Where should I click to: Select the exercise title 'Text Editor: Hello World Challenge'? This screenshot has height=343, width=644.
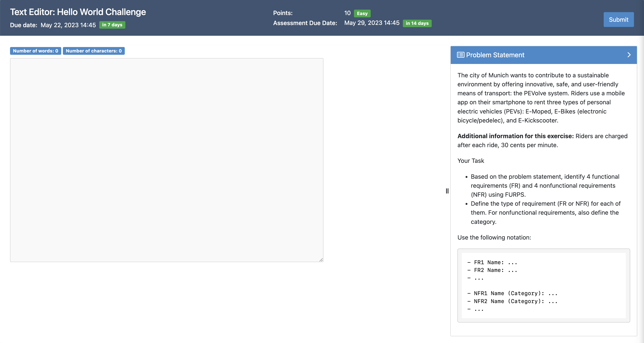pos(78,12)
